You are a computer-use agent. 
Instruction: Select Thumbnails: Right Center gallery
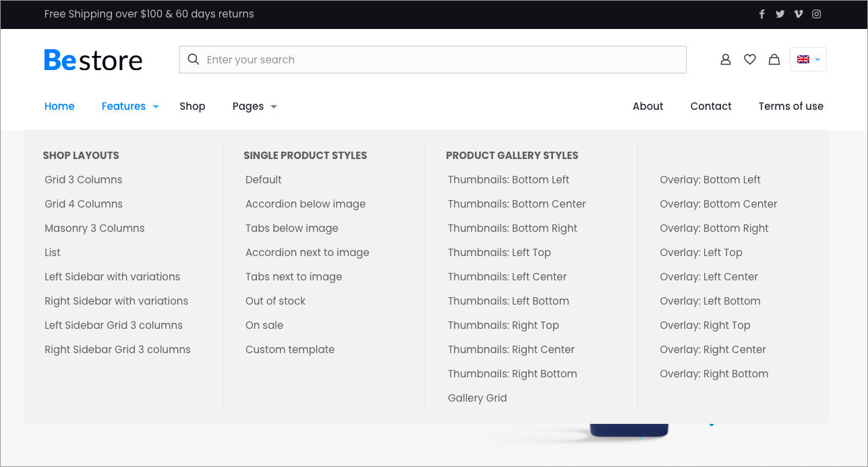pos(511,349)
